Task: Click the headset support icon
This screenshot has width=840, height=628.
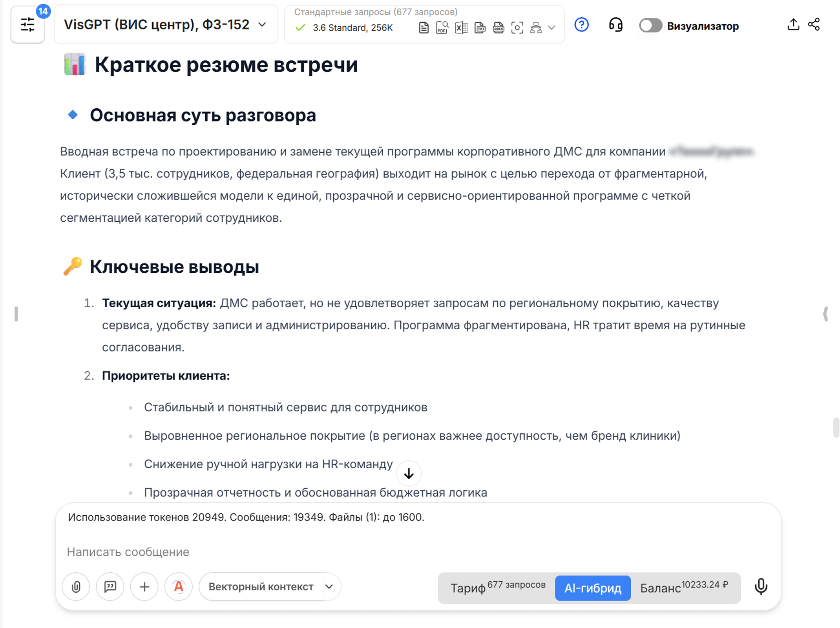Action: coord(615,25)
